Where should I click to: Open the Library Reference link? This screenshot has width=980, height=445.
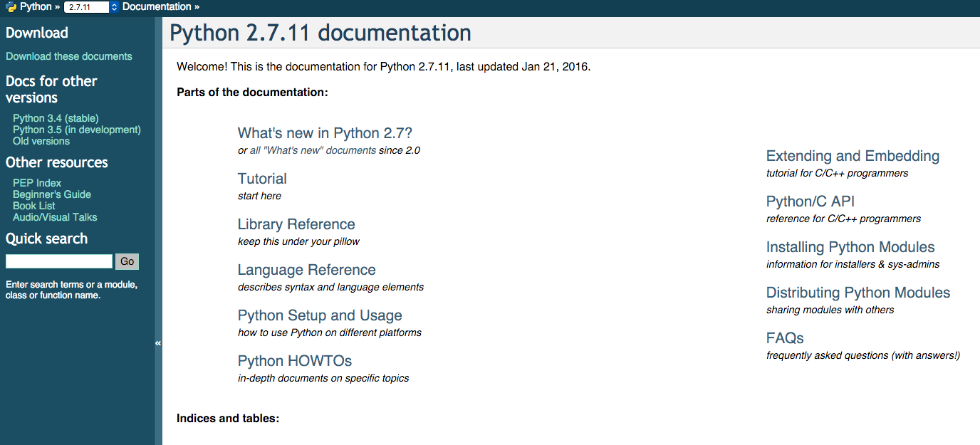pos(296,224)
